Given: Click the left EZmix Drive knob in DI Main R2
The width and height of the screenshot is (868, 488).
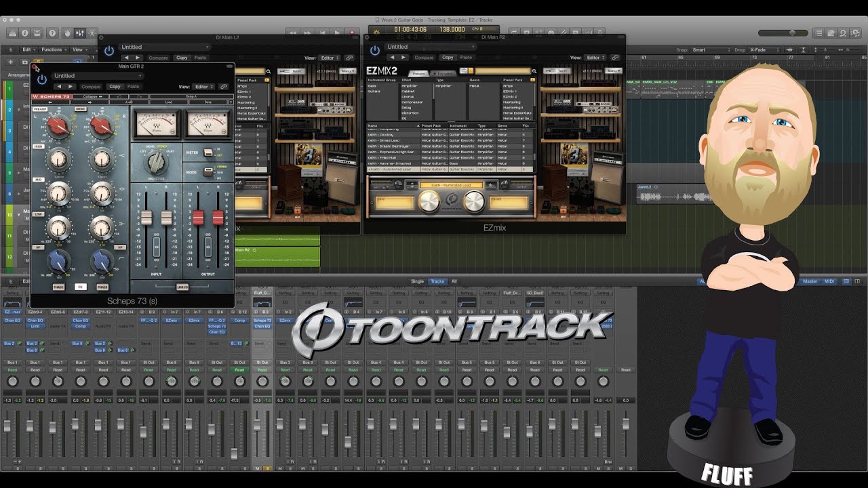Looking at the screenshot, I should tap(429, 201).
